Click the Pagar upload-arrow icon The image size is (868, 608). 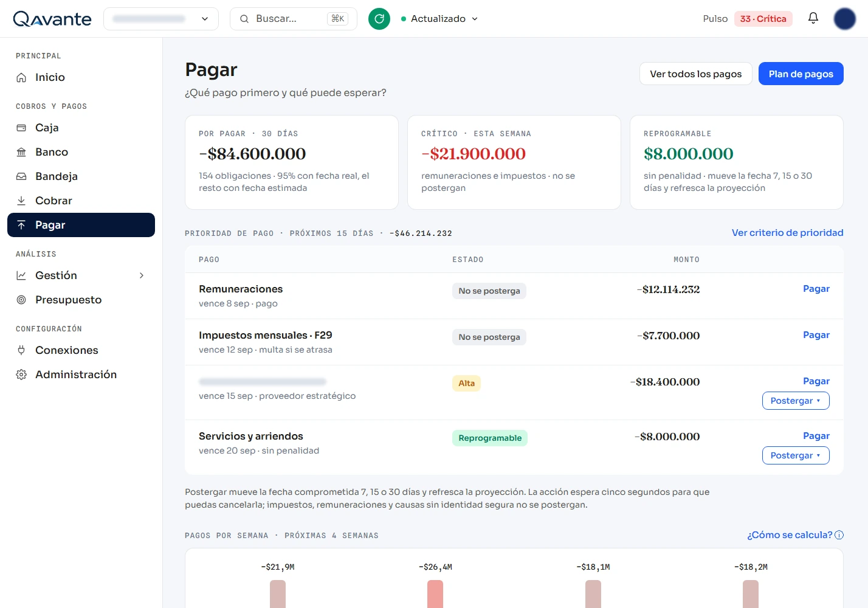coord(21,225)
